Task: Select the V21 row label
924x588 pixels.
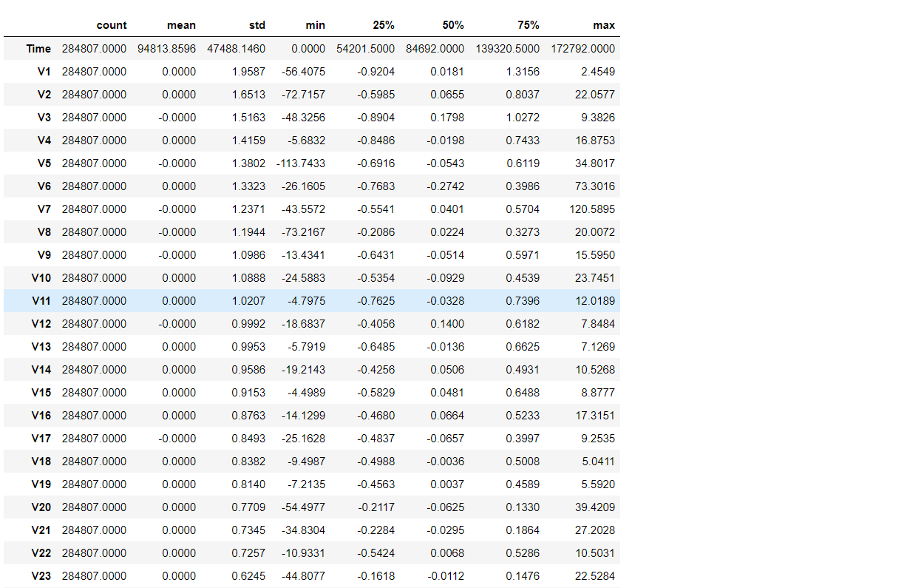Action: (41, 530)
